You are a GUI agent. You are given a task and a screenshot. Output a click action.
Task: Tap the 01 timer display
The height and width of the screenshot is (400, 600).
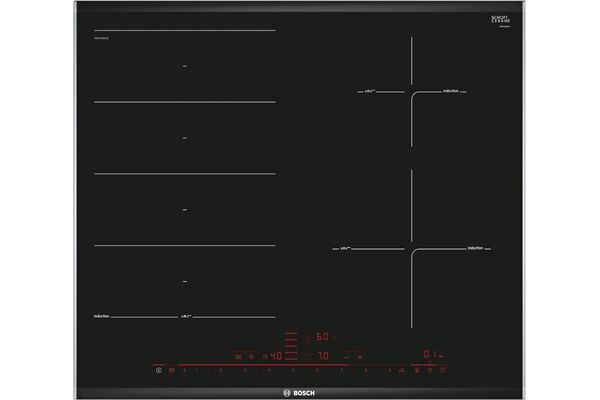pyautogui.click(x=428, y=355)
